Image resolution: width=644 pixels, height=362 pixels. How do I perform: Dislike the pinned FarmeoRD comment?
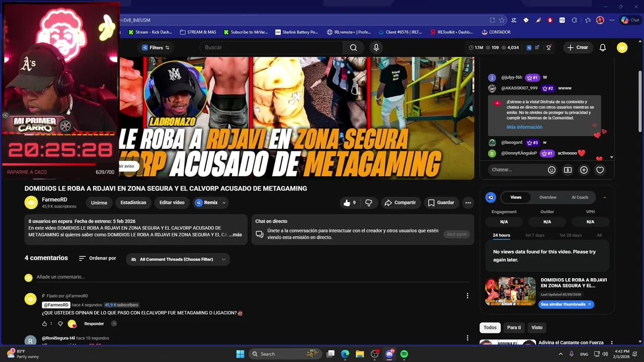pos(60,324)
